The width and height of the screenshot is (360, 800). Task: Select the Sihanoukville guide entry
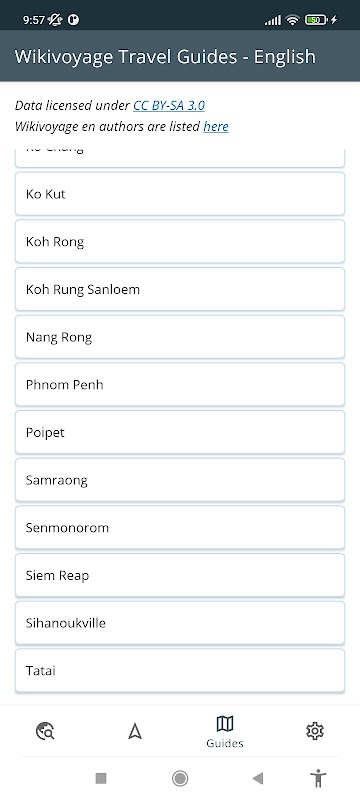click(180, 623)
